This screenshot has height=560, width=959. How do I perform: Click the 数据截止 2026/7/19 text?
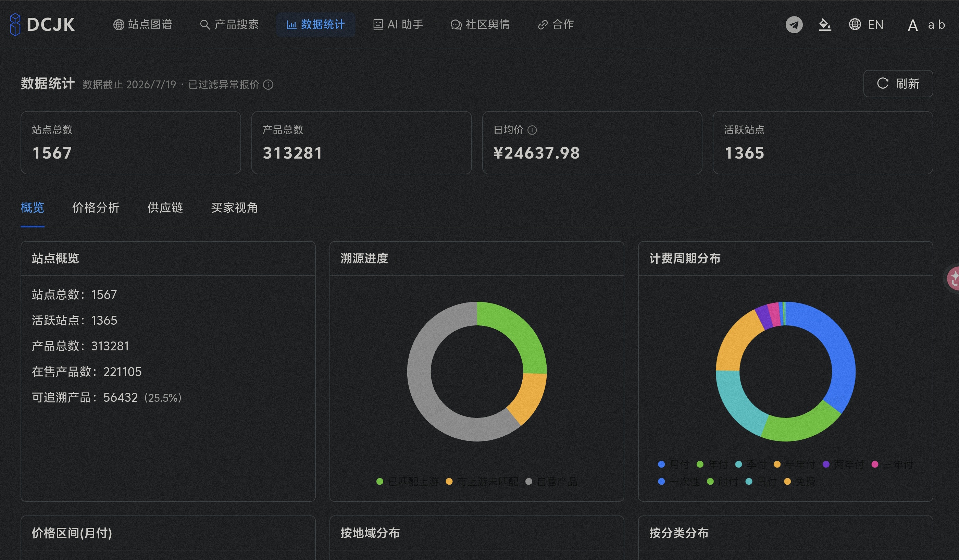point(129,85)
